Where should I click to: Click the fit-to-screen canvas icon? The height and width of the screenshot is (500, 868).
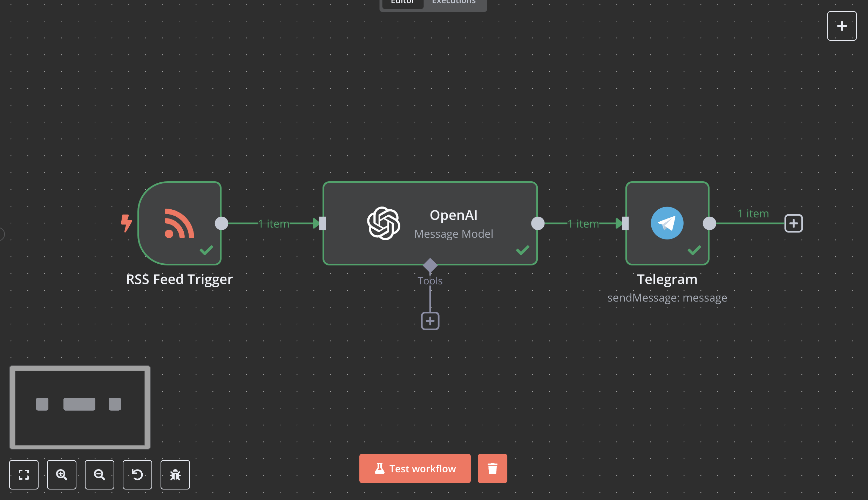click(x=24, y=474)
